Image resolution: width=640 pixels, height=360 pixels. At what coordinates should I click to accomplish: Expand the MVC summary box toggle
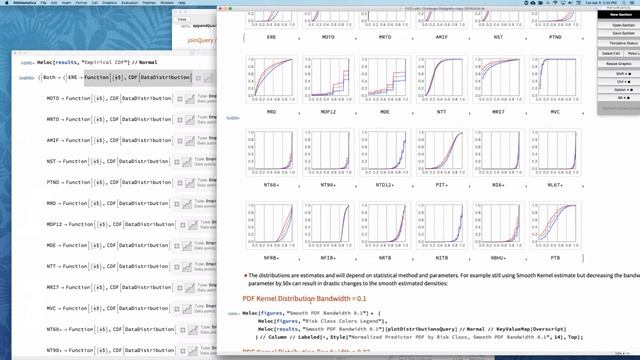[x=177, y=309]
